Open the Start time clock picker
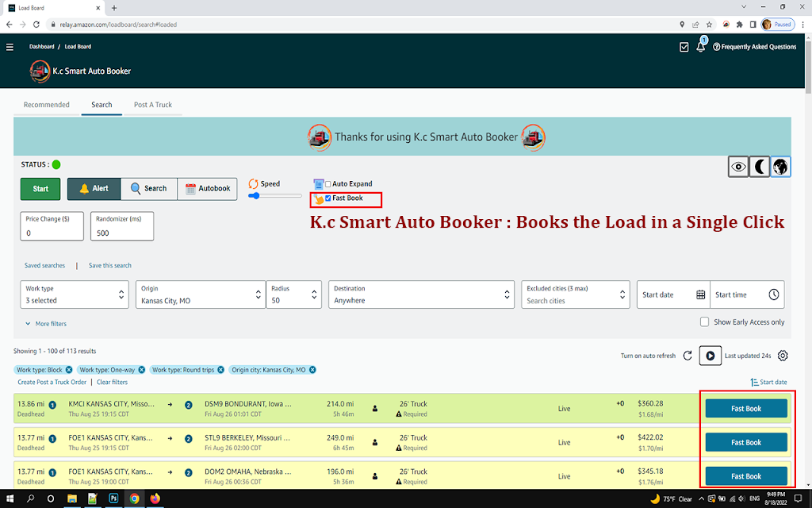 click(774, 294)
